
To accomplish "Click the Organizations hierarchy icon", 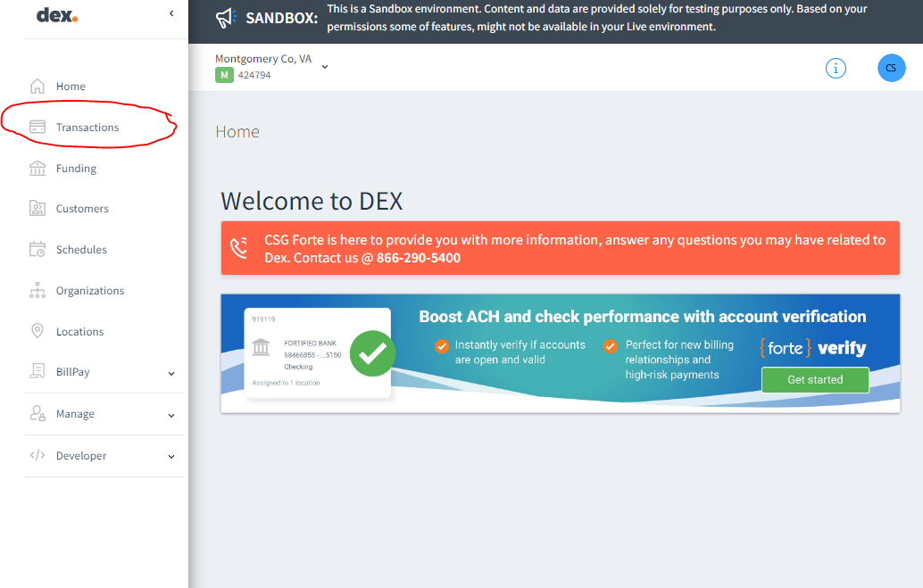I will pos(37,291).
